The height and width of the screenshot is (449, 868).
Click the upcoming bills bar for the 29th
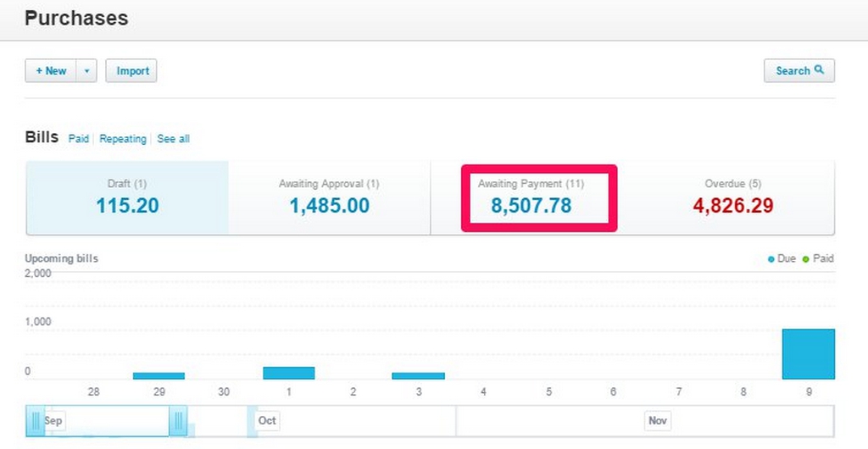click(159, 375)
